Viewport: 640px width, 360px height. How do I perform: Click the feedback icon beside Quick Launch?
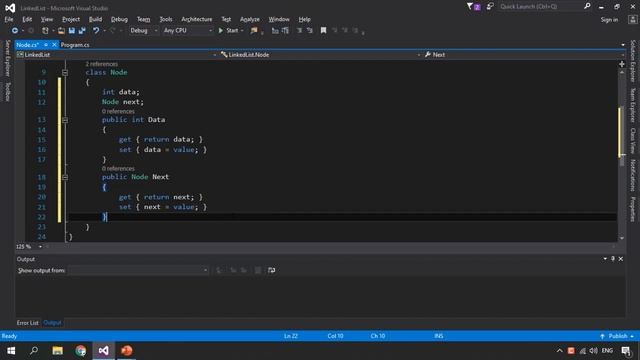490,7
